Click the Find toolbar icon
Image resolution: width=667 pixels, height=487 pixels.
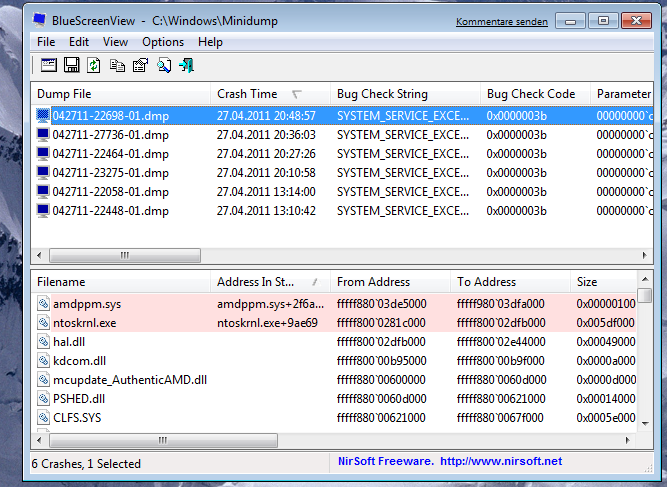click(x=164, y=65)
